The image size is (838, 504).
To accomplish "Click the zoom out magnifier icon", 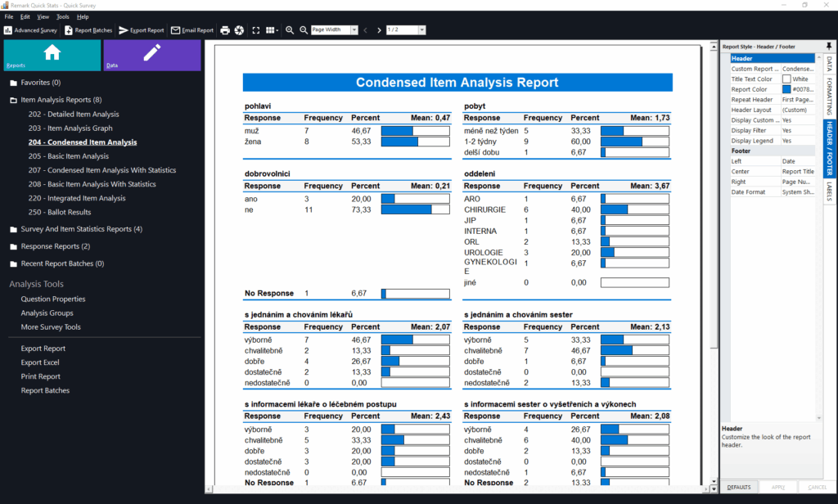I will pos(304,30).
